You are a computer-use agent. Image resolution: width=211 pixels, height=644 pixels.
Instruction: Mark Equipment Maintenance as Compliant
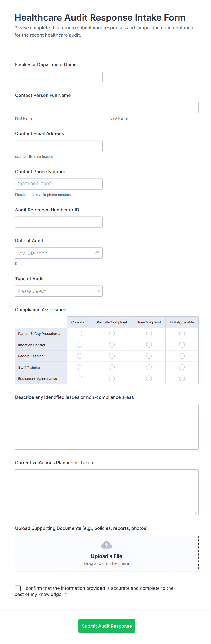tap(79, 378)
